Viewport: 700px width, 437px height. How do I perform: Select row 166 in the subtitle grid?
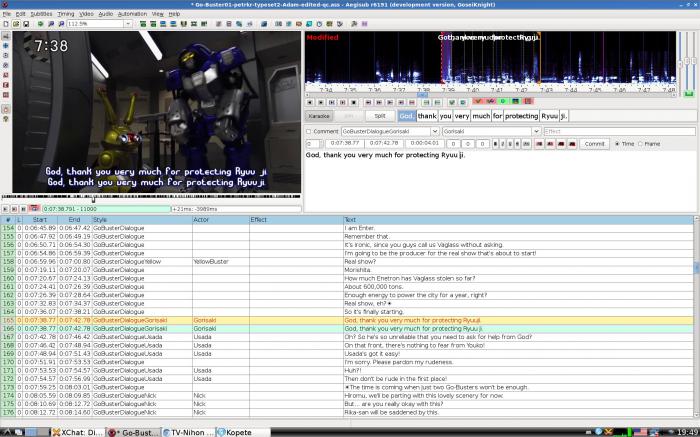347,329
